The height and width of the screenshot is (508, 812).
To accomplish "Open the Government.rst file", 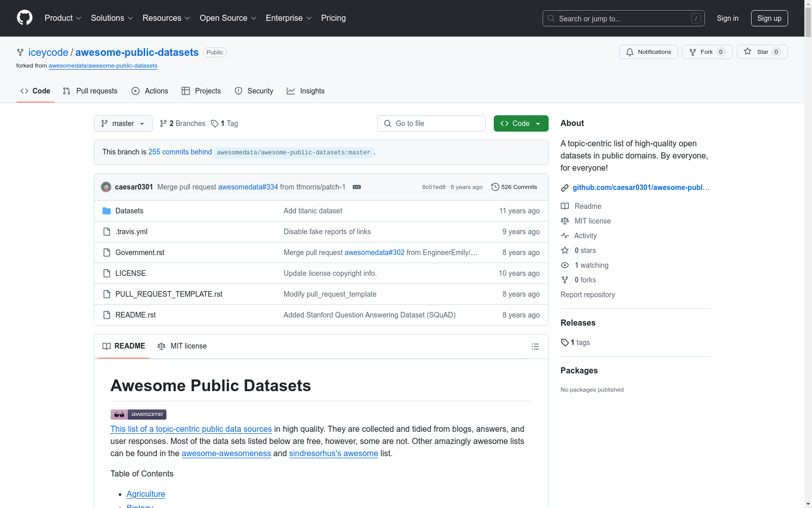I will tap(140, 252).
